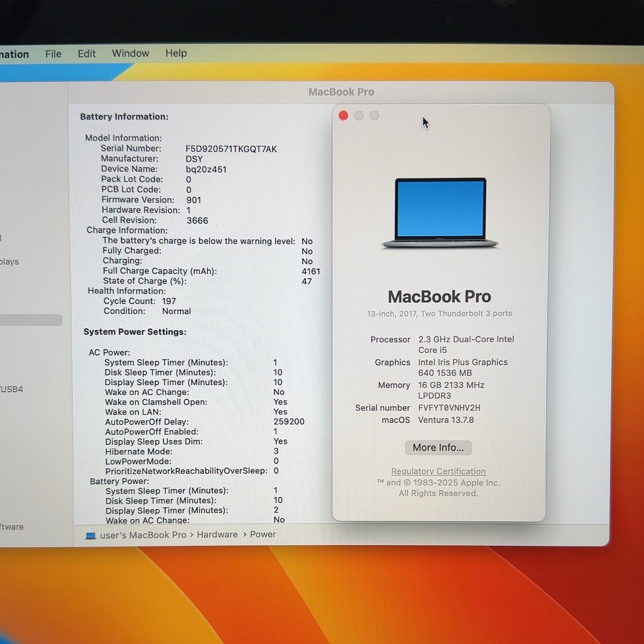Screen dimensions: 644x644
Task: Click the "Hibernate Mode:" label
Action: (x=139, y=451)
